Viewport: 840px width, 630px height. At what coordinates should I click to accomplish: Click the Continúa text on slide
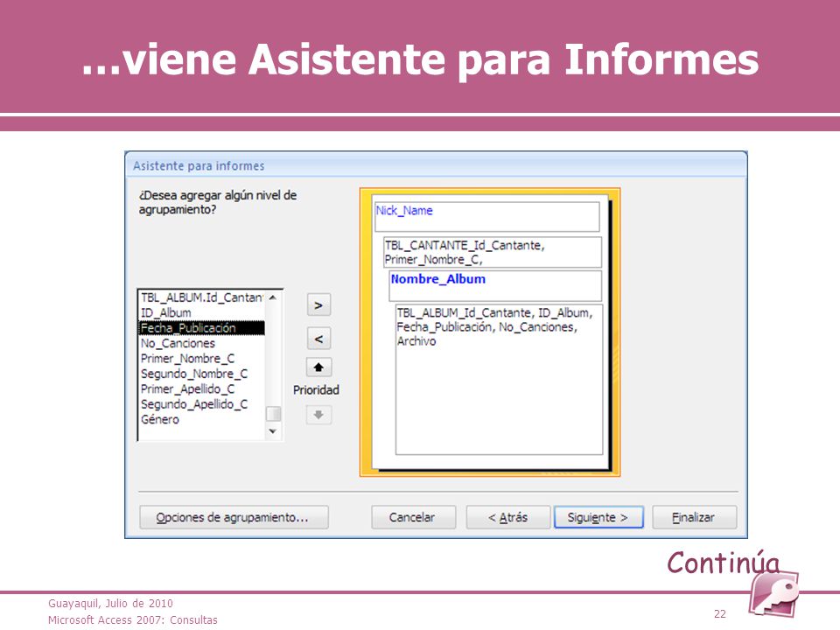pos(724,563)
